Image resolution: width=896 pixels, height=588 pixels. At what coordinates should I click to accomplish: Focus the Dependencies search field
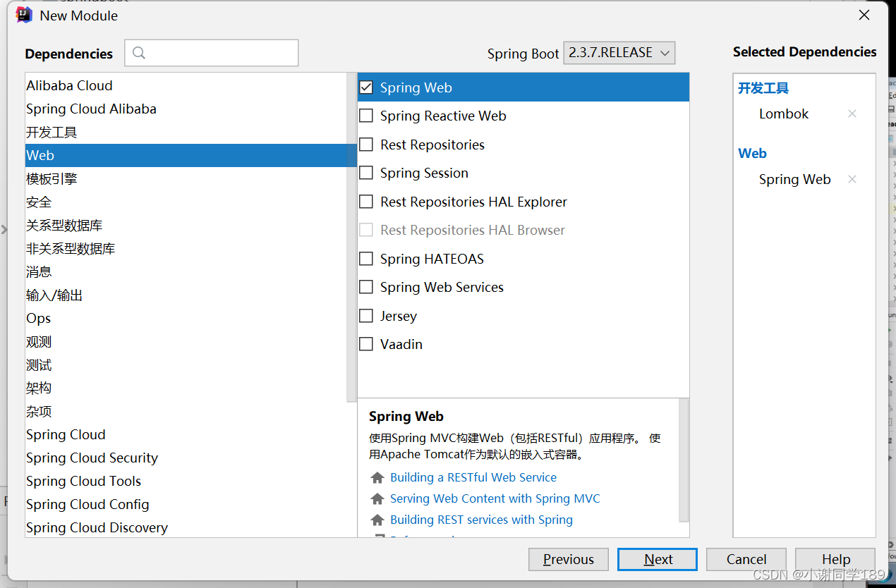(x=212, y=53)
